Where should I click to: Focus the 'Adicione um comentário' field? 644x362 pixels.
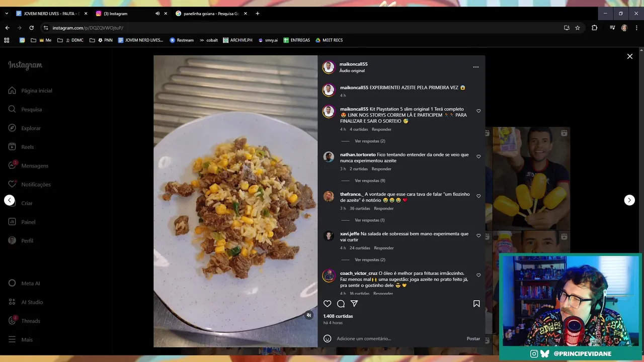(x=397, y=339)
